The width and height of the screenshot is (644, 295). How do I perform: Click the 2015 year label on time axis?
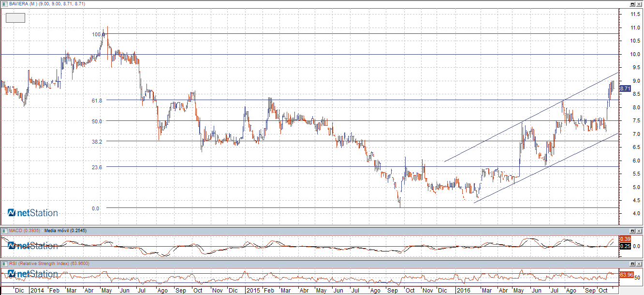coord(253,291)
